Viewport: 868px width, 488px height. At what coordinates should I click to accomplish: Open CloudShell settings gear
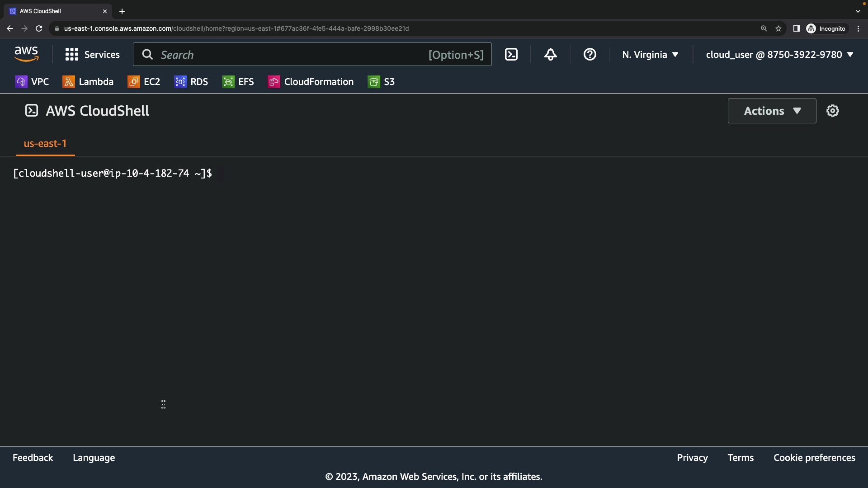pos(832,111)
